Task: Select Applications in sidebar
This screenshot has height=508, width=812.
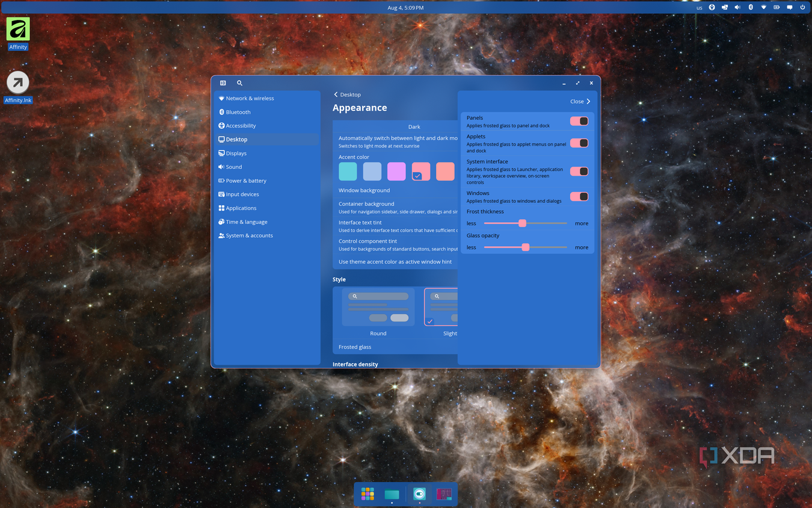Action: pos(266,208)
